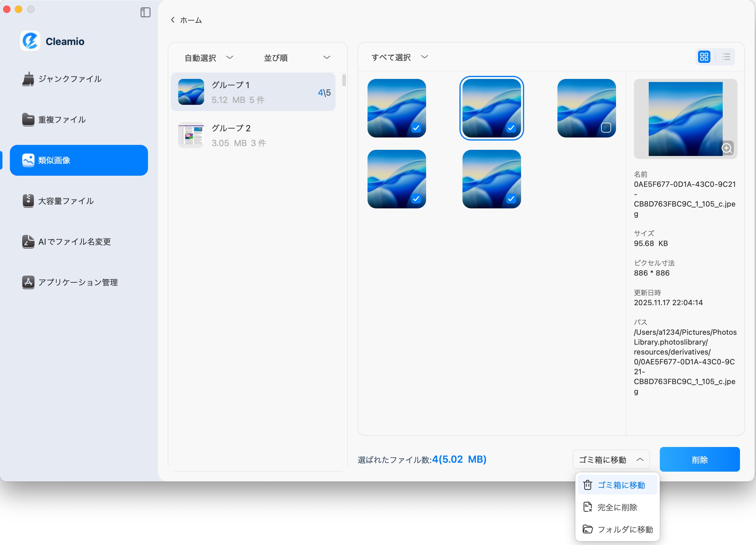The height and width of the screenshot is (545, 756).
Task: Go back via ホーム link
Action: coord(186,20)
